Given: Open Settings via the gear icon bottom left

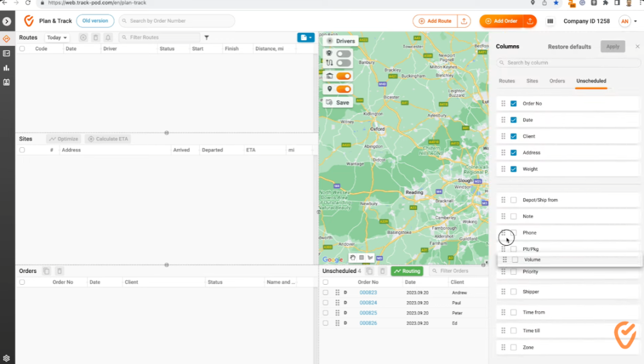Looking at the screenshot, I should pyautogui.click(x=7, y=356).
